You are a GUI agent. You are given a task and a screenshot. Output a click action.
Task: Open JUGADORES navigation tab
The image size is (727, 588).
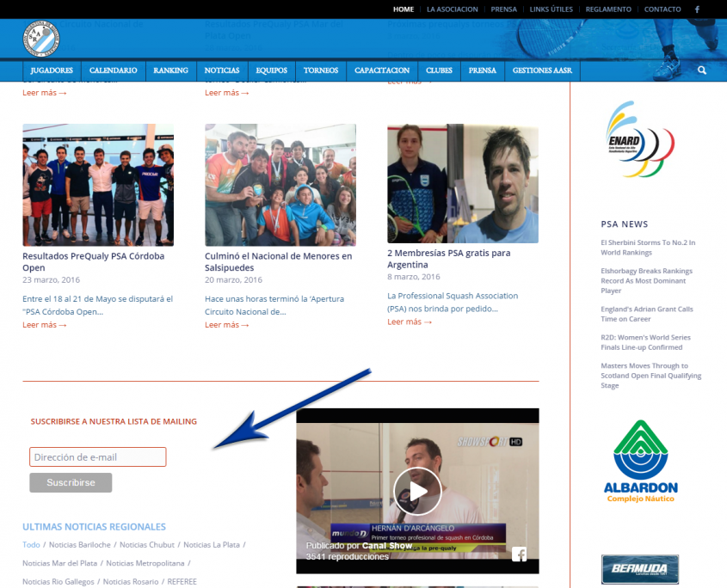tap(52, 70)
